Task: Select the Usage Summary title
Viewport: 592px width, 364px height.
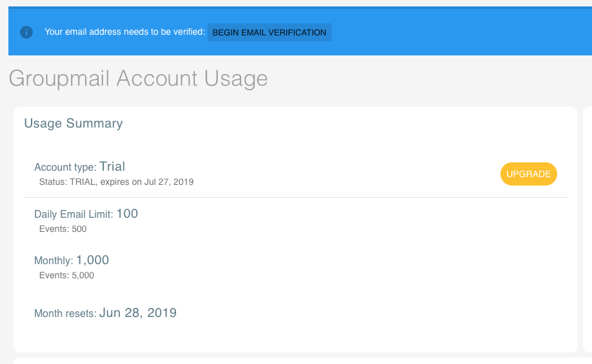Action: (x=74, y=123)
